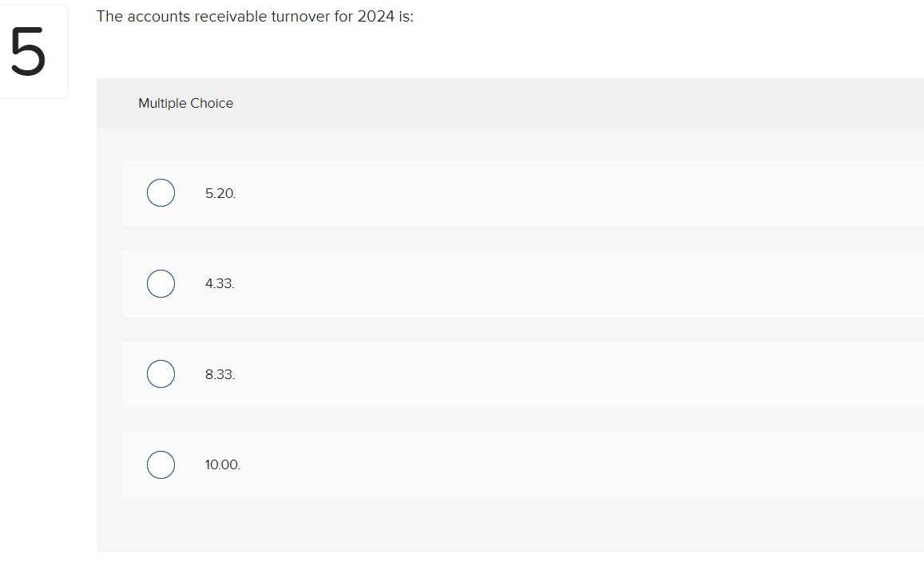Click the Multiple Choice header label

pyautogui.click(x=185, y=103)
